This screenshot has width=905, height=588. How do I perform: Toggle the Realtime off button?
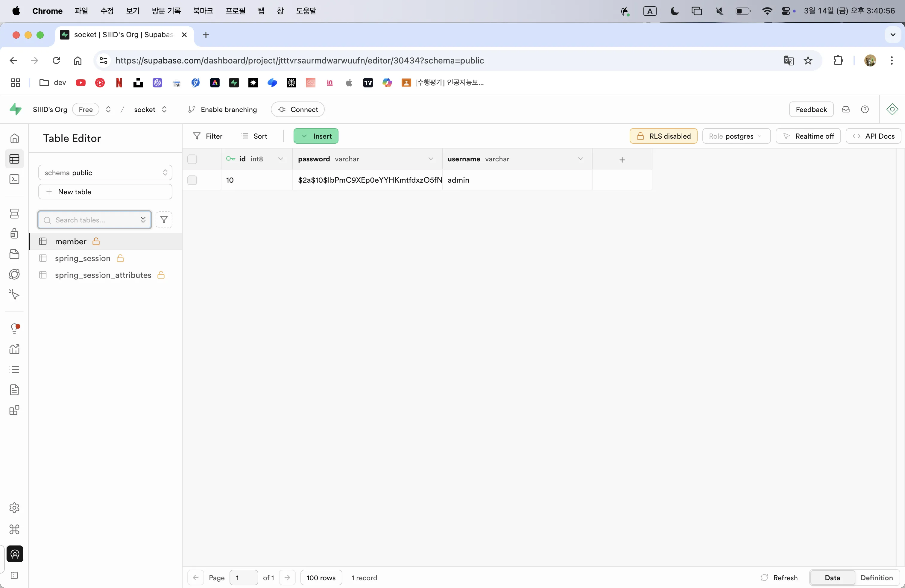click(808, 136)
